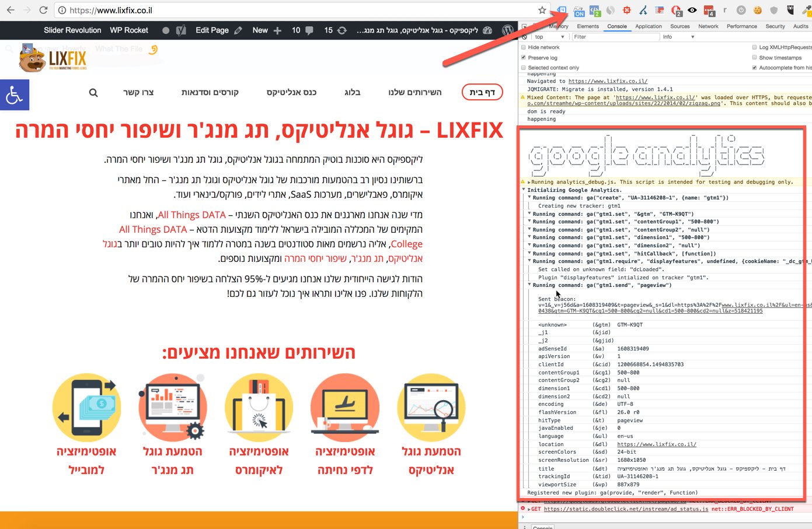
Task: Collapse the contentGroup1 set command row
Action: (529, 222)
